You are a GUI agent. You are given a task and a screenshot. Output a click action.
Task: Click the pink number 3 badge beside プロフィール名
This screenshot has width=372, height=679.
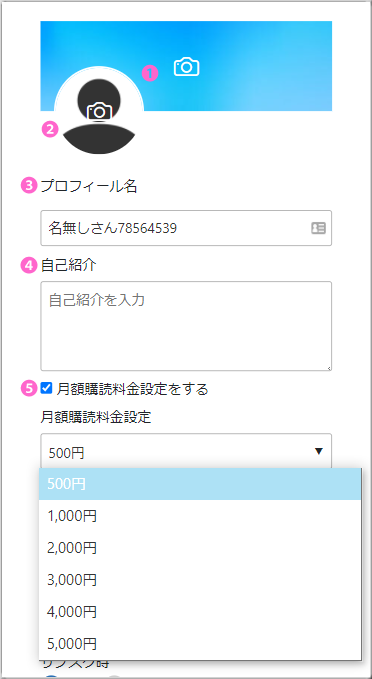(29, 186)
